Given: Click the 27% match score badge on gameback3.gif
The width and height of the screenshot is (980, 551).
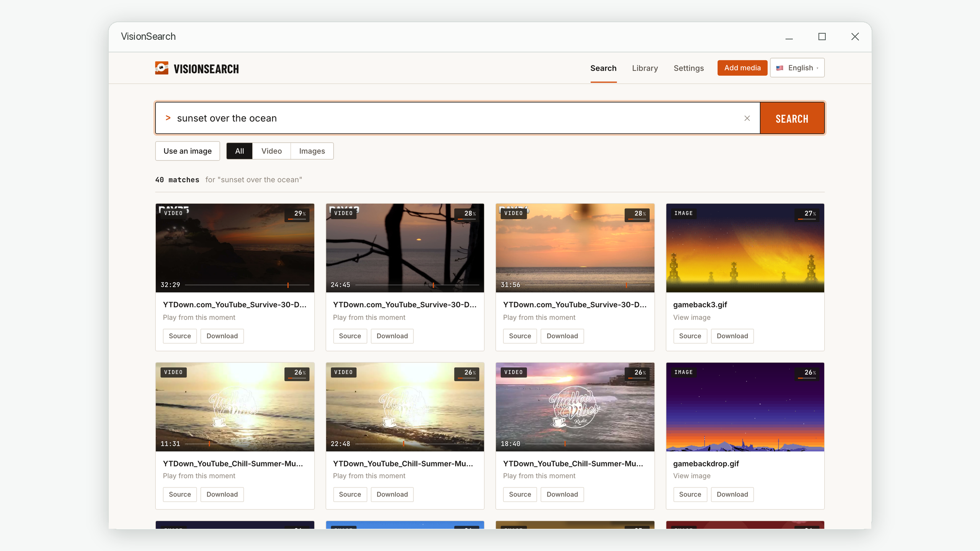Looking at the screenshot, I should [807, 215].
